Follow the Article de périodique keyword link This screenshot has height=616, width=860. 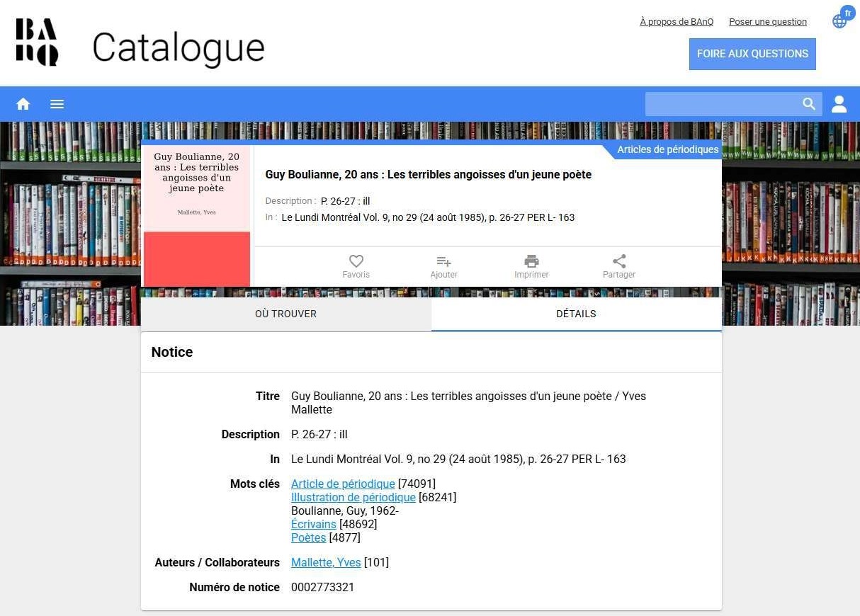[x=343, y=484]
